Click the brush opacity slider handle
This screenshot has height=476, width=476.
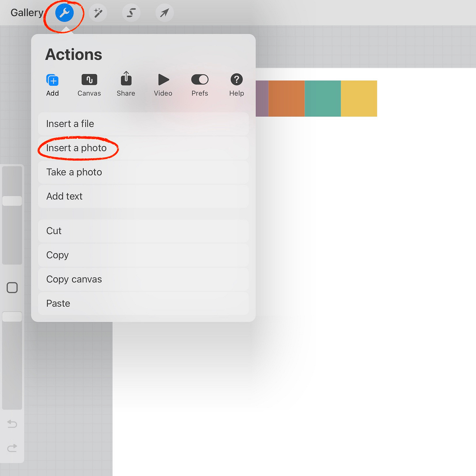point(12,317)
